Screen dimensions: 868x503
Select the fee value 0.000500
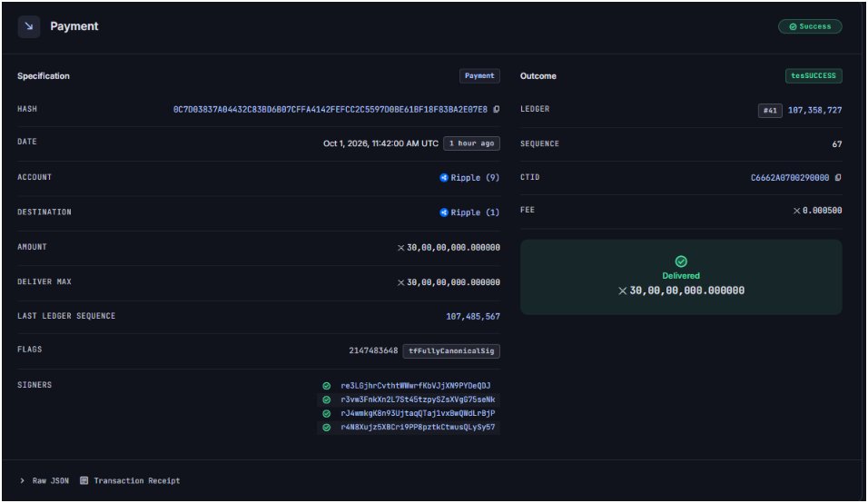tap(822, 211)
